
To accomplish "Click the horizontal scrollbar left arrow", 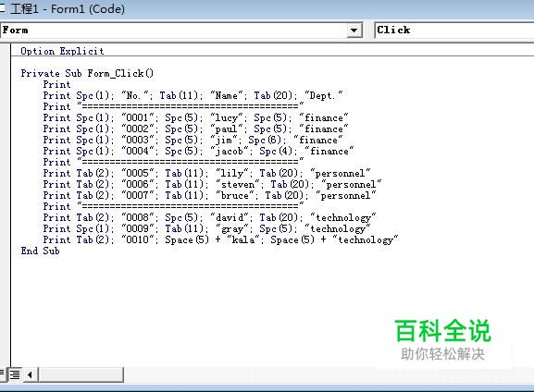I will [30, 375].
